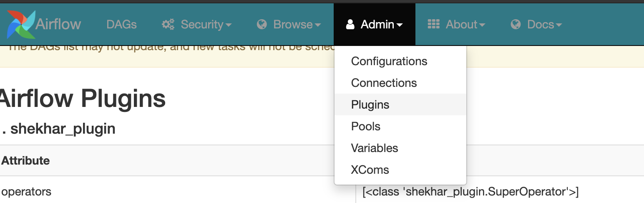Image resolution: width=644 pixels, height=203 pixels.
Task: Click the About grid icon
Action: pyautogui.click(x=434, y=25)
